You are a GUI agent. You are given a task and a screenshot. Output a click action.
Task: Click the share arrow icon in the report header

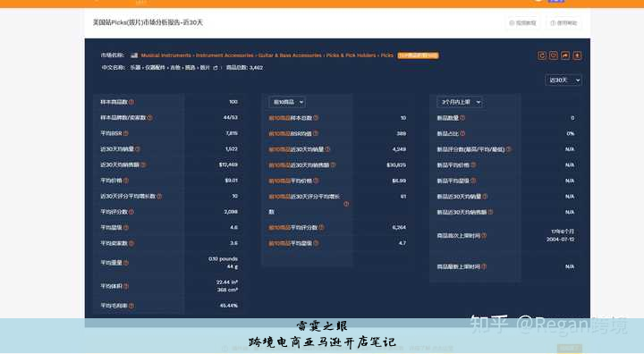pos(565,55)
